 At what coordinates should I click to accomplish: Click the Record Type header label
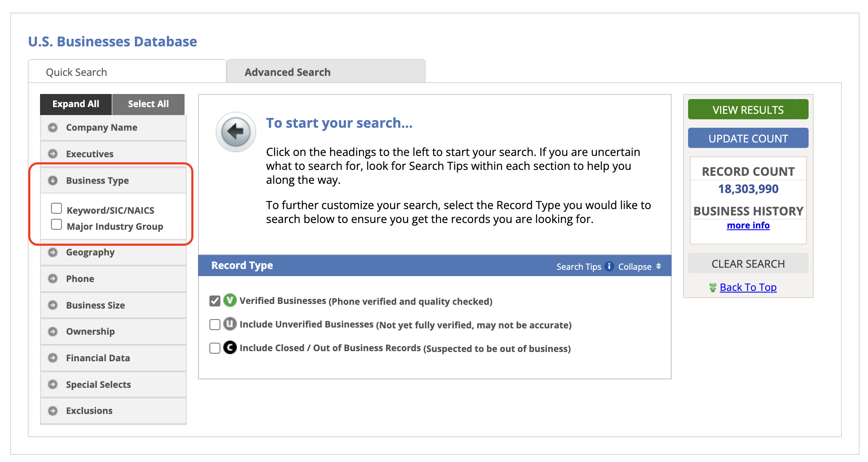(x=242, y=265)
